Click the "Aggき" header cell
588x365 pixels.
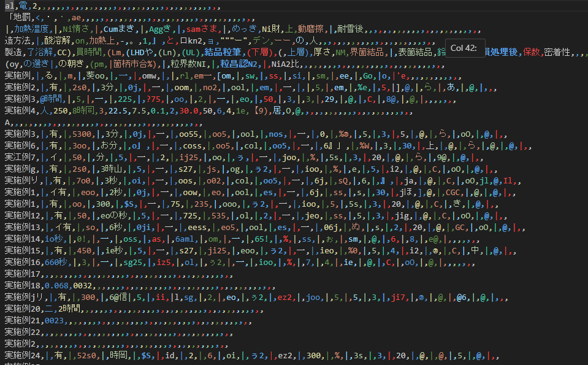click(x=160, y=29)
